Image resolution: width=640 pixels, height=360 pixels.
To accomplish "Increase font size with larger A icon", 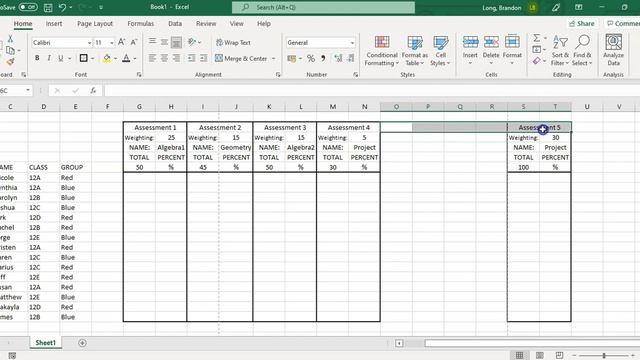I will pos(122,42).
